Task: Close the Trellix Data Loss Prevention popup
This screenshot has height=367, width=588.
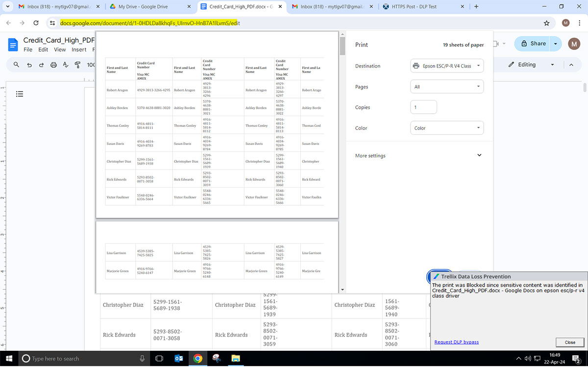Action: [570, 342]
